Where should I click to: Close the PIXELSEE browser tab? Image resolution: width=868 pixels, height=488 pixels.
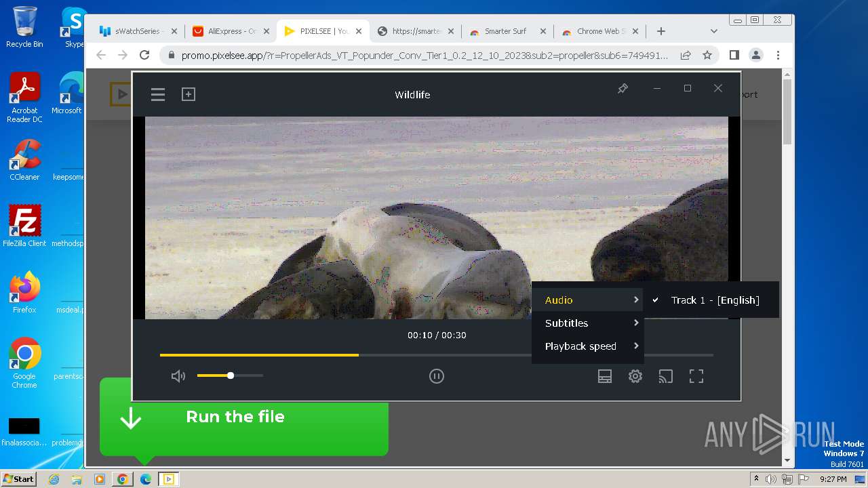(x=358, y=31)
